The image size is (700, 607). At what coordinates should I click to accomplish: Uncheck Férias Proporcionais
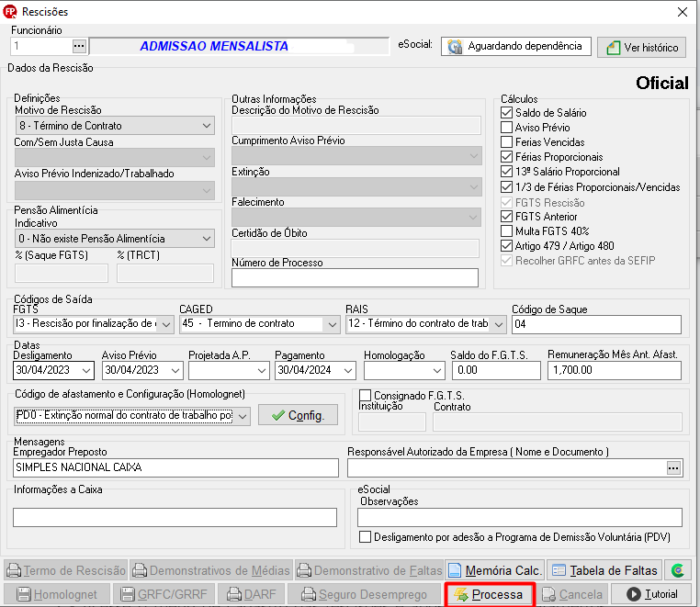pos(506,157)
